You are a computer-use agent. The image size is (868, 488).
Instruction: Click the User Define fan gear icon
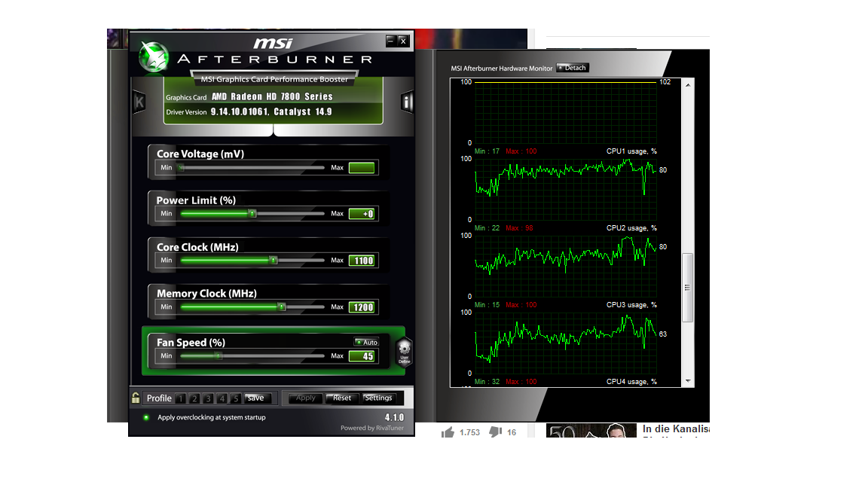coord(405,352)
